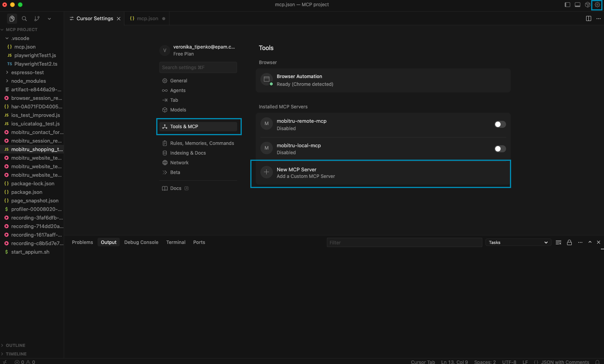Add a New MCP Server
604x364 pixels.
(x=380, y=173)
